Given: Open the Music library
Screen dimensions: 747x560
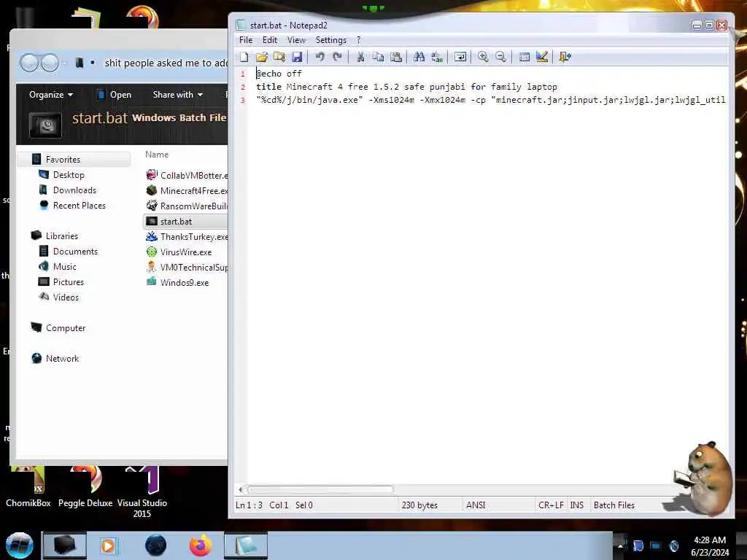Looking at the screenshot, I should [64, 267].
